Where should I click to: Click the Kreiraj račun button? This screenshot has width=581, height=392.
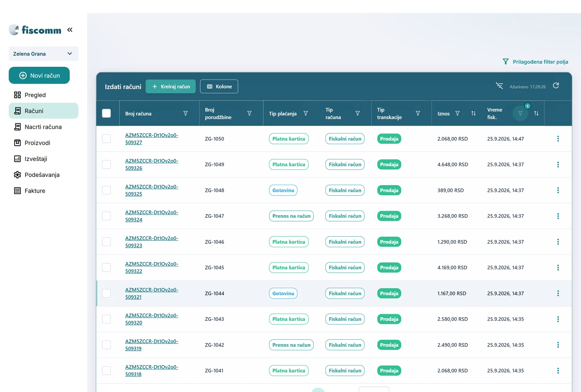point(171,86)
